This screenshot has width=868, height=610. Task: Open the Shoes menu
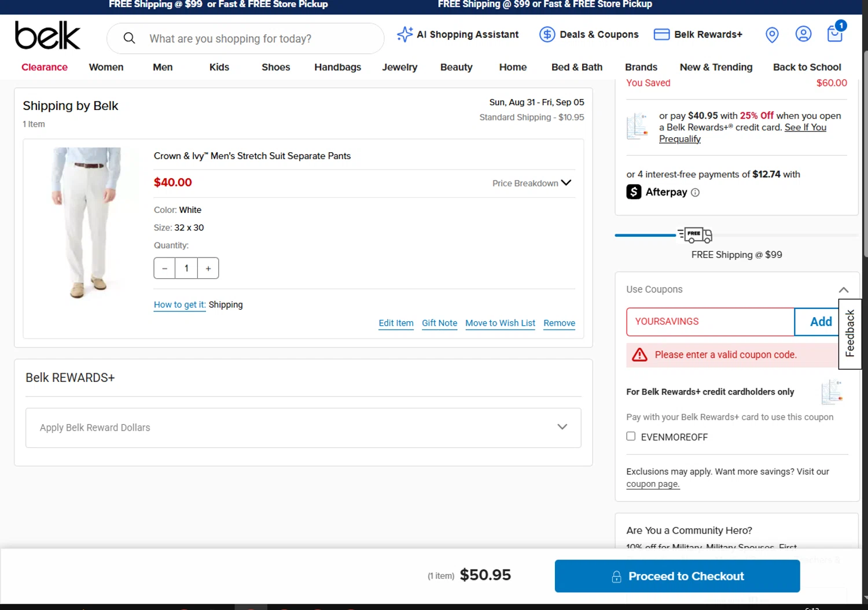pyautogui.click(x=276, y=67)
